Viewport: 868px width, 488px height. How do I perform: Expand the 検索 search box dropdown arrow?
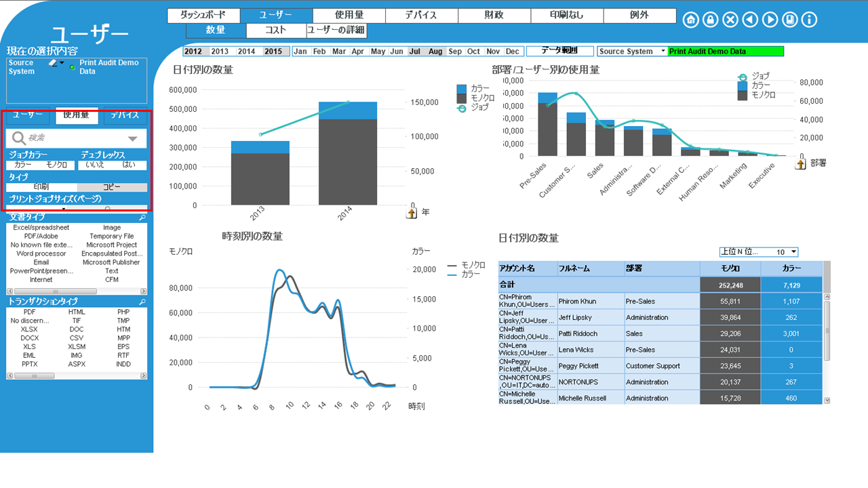tap(133, 138)
